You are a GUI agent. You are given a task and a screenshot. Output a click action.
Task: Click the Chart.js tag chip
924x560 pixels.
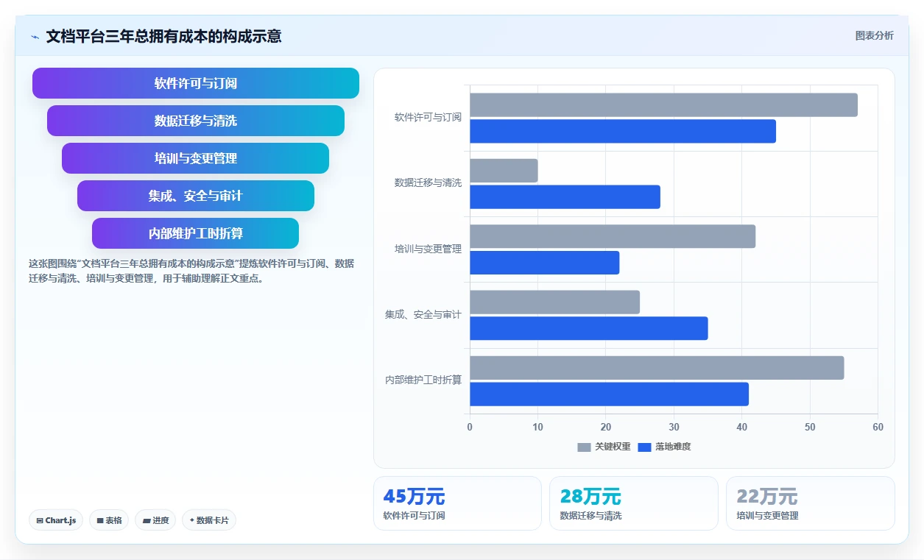coord(57,520)
